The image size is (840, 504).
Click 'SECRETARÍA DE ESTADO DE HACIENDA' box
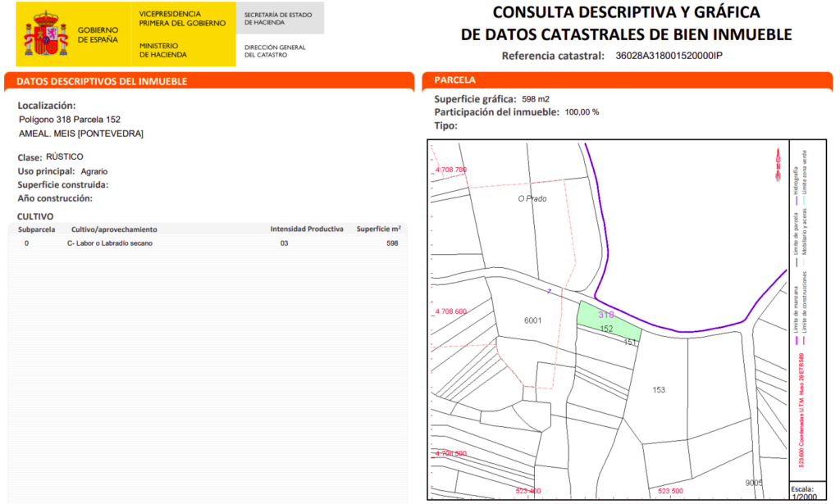point(279,18)
